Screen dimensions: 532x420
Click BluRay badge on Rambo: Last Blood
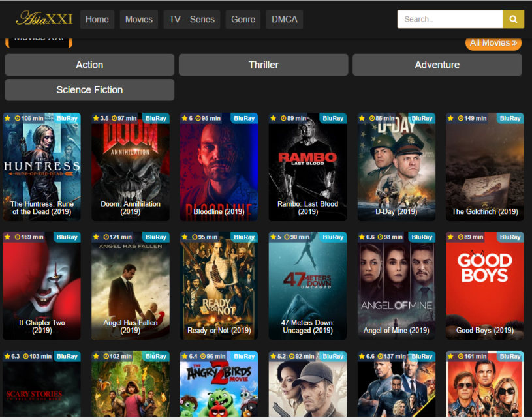tap(333, 119)
